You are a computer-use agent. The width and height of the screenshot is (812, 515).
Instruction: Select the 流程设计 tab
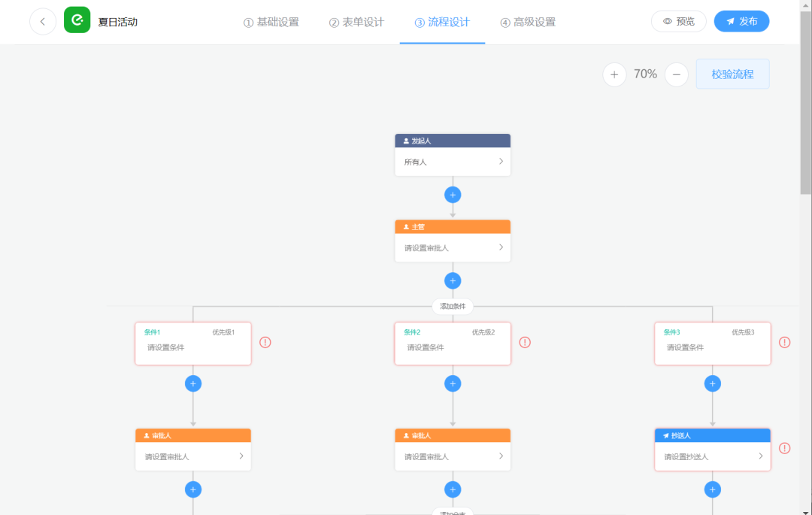click(442, 23)
